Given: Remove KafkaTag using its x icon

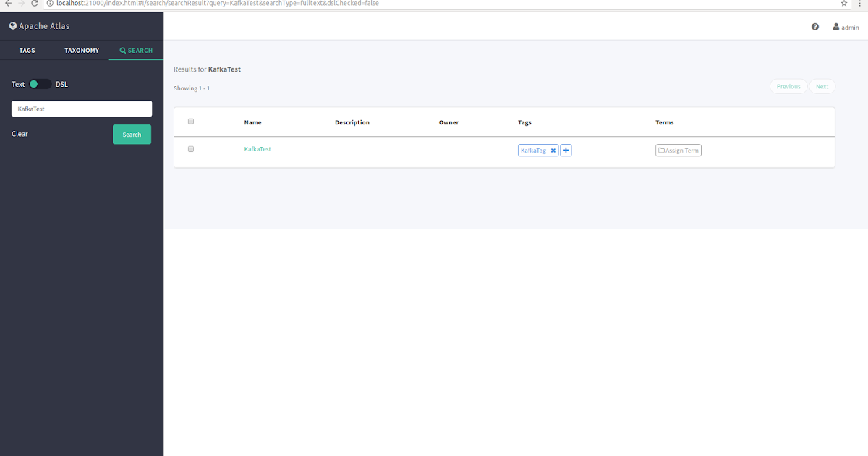Looking at the screenshot, I should [553, 150].
